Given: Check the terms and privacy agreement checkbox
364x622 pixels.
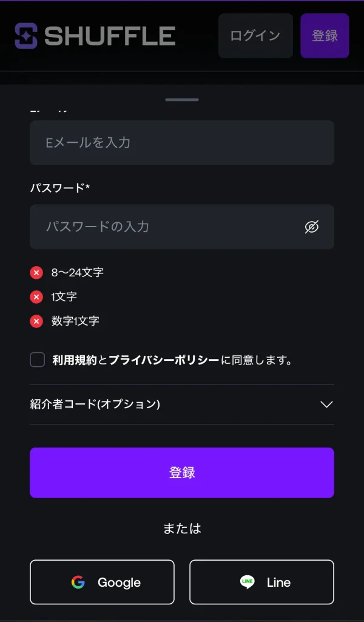Looking at the screenshot, I should [38, 360].
